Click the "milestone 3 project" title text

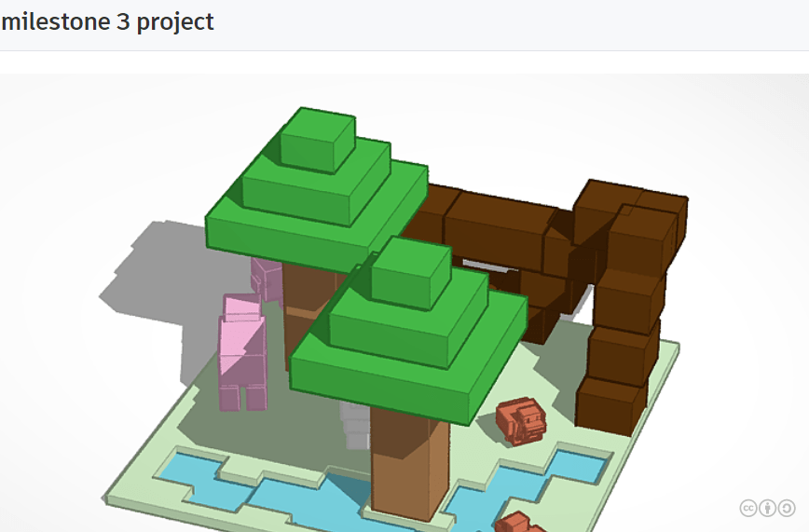tap(107, 21)
